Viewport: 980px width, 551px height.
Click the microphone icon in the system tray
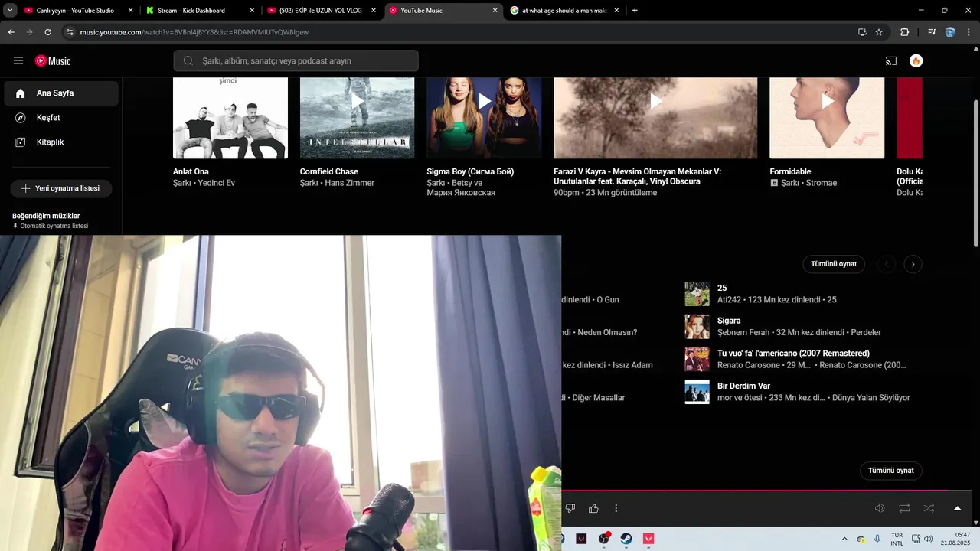coord(877,539)
